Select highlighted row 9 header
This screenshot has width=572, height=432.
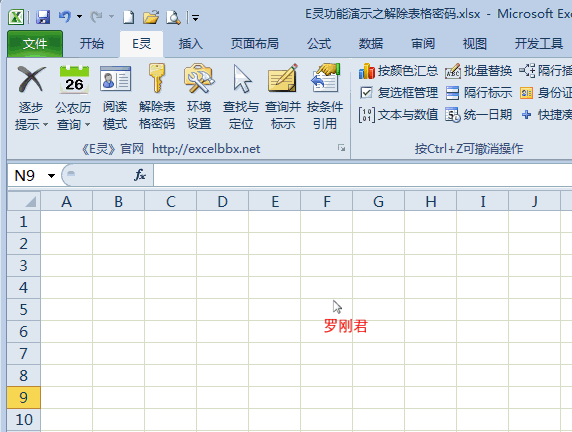24,397
